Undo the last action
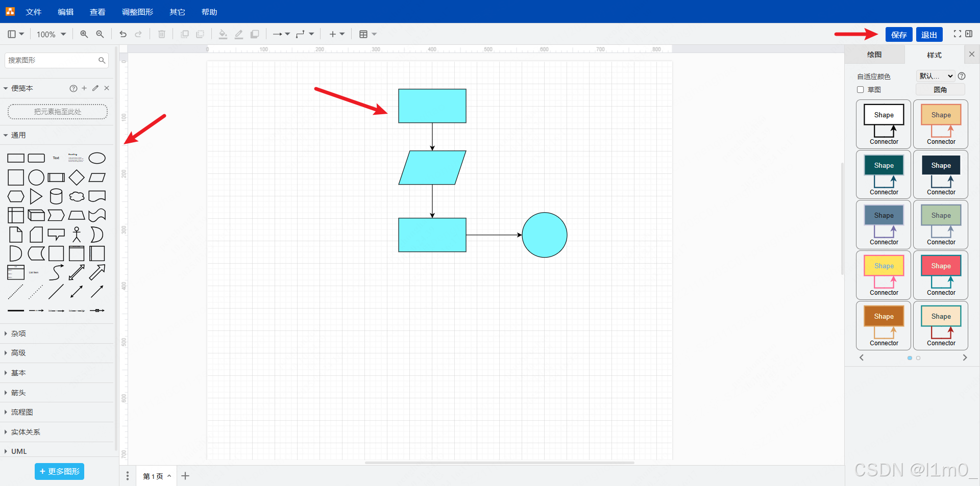 click(123, 34)
